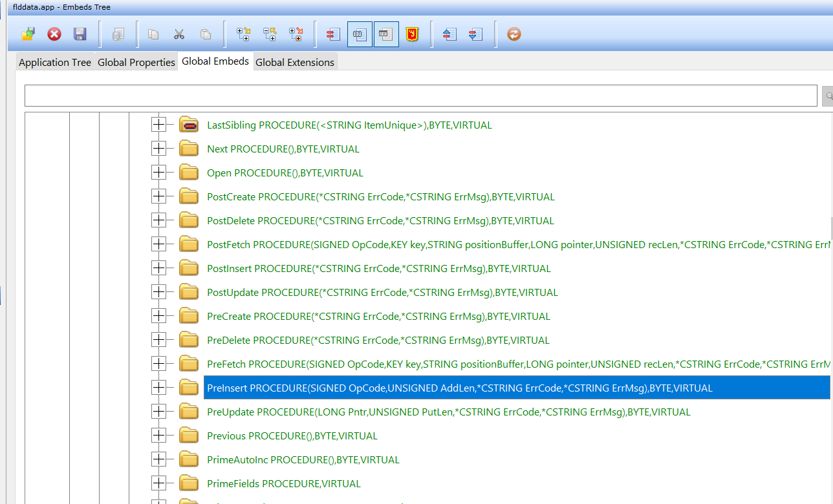Click the Cut scissors icon
The image size is (833, 504).
coord(179,34)
